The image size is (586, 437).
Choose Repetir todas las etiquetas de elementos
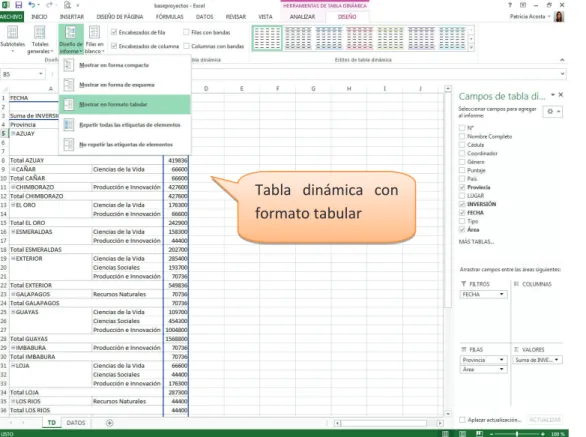click(125, 124)
